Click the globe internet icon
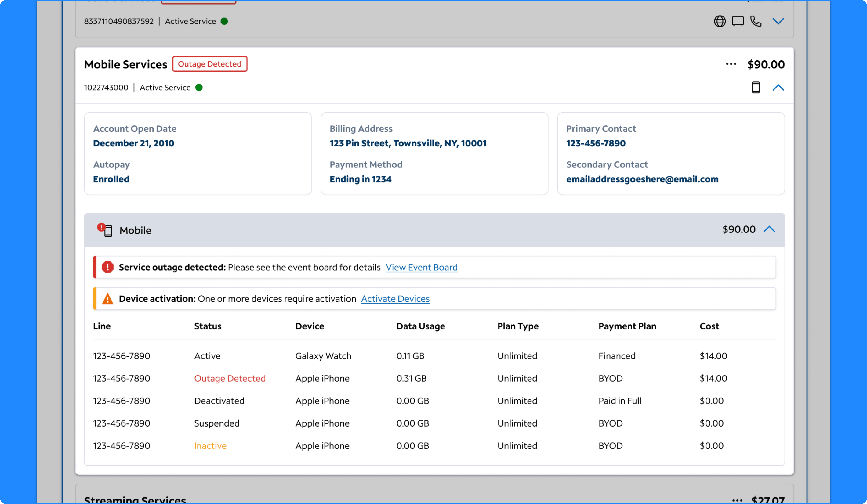867x504 pixels. (720, 21)
